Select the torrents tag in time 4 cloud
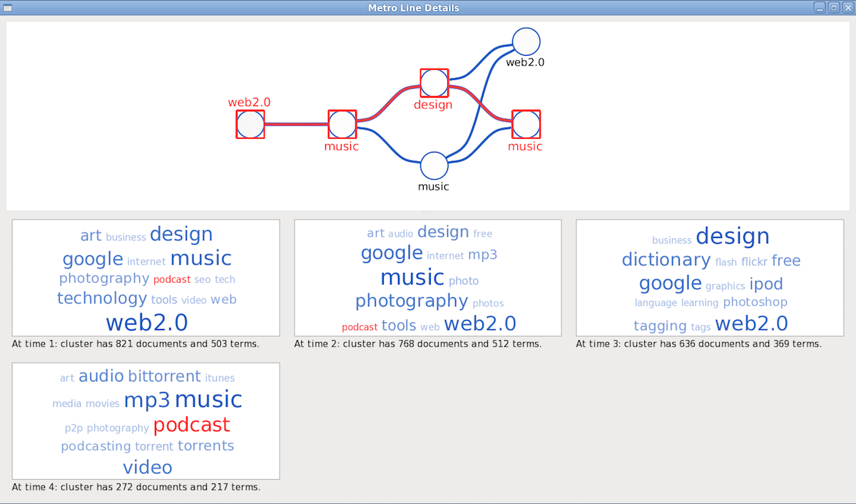 (x=205, y=446)
